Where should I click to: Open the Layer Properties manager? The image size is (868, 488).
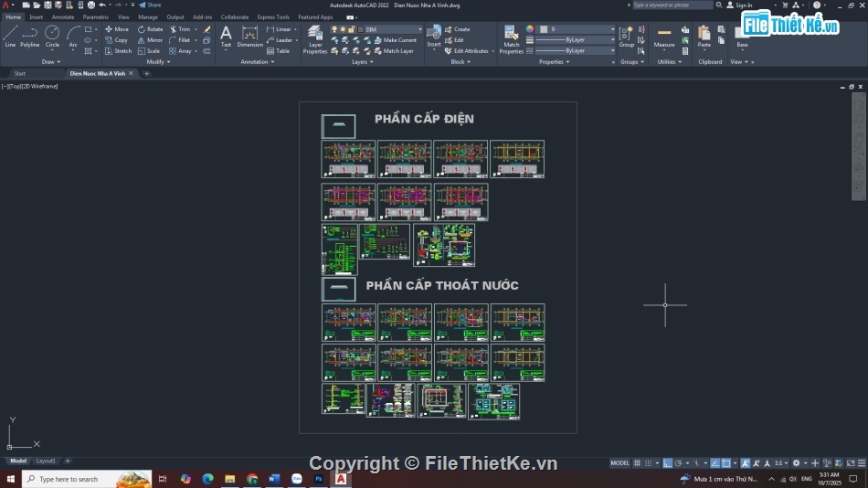[315, 38]
